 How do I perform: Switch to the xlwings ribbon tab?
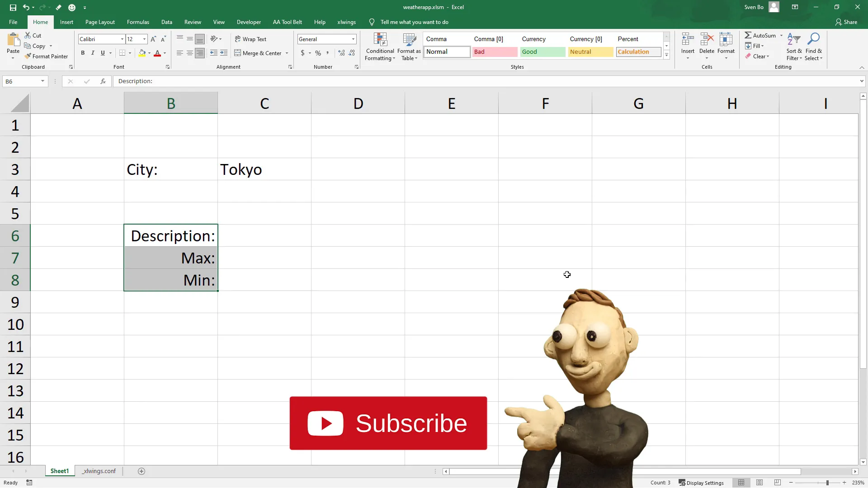[x=347, y=22]
